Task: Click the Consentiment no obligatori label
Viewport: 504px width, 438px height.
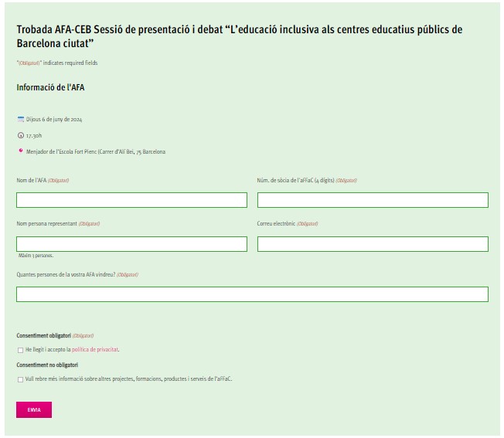Action: 47,365
